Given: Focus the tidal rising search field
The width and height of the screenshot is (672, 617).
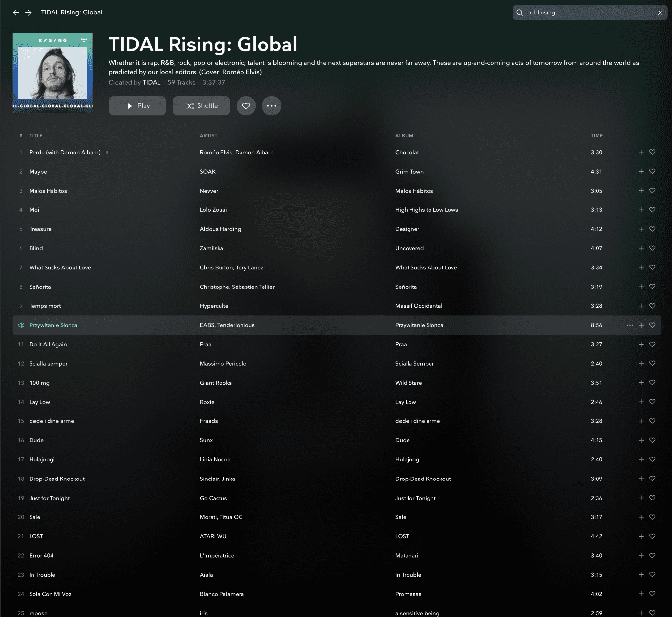Looking at the screenshot, I should (x=590, y=13).
